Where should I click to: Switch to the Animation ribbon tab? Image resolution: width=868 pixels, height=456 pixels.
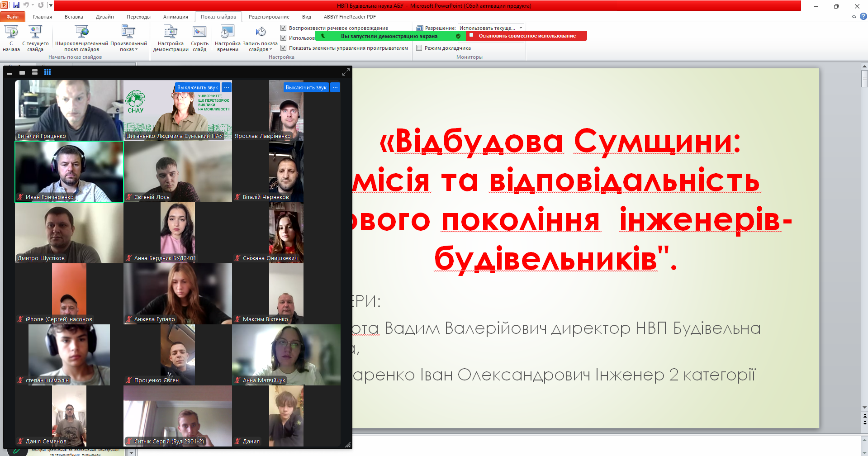[x=175, y=17]
